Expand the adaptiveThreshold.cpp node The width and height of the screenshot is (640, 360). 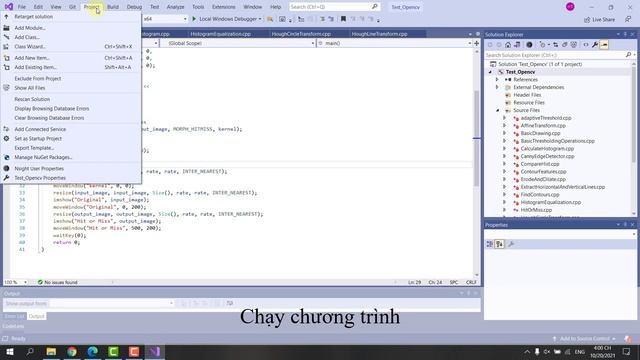tap(504, 118)
